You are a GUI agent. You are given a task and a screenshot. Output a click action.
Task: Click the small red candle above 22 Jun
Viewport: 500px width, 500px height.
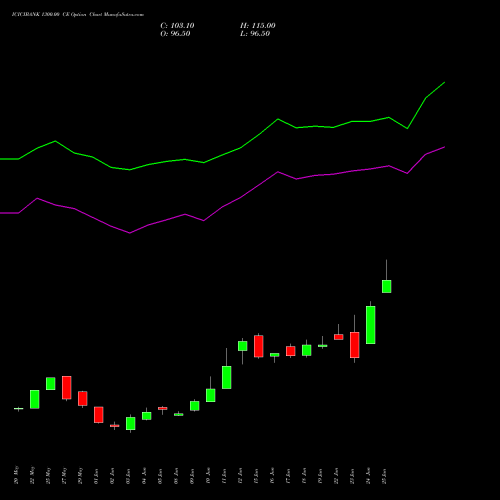pos(339,337)
